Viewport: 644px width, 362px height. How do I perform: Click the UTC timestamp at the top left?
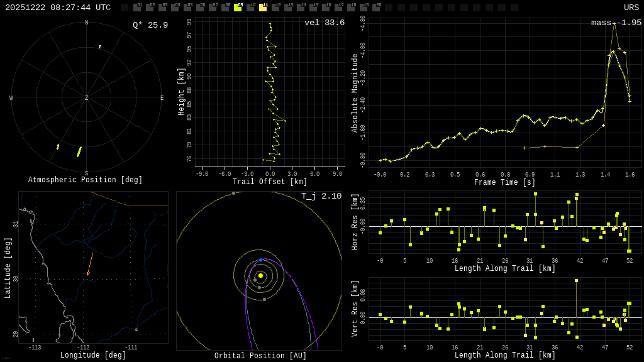[58, 8]
